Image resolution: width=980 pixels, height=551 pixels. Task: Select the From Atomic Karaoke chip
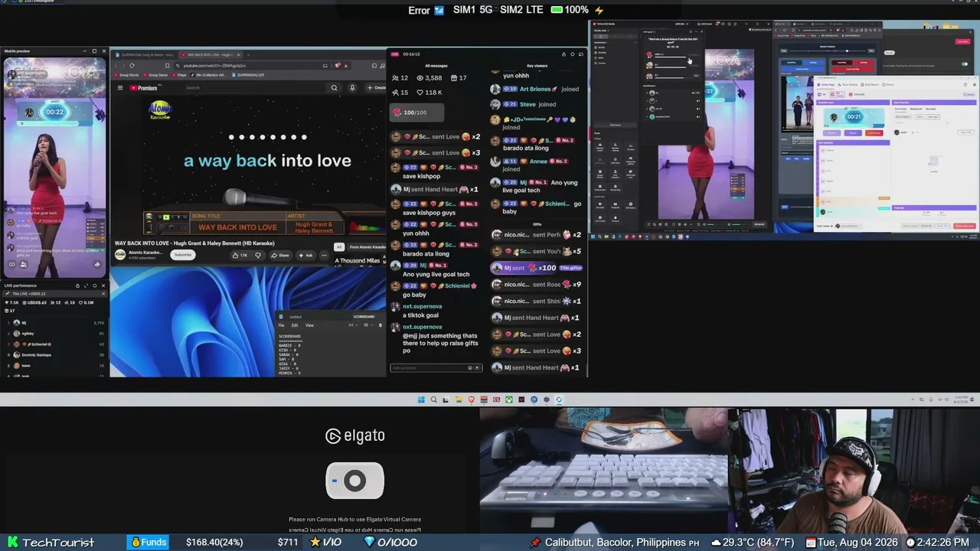pos(367,247)
